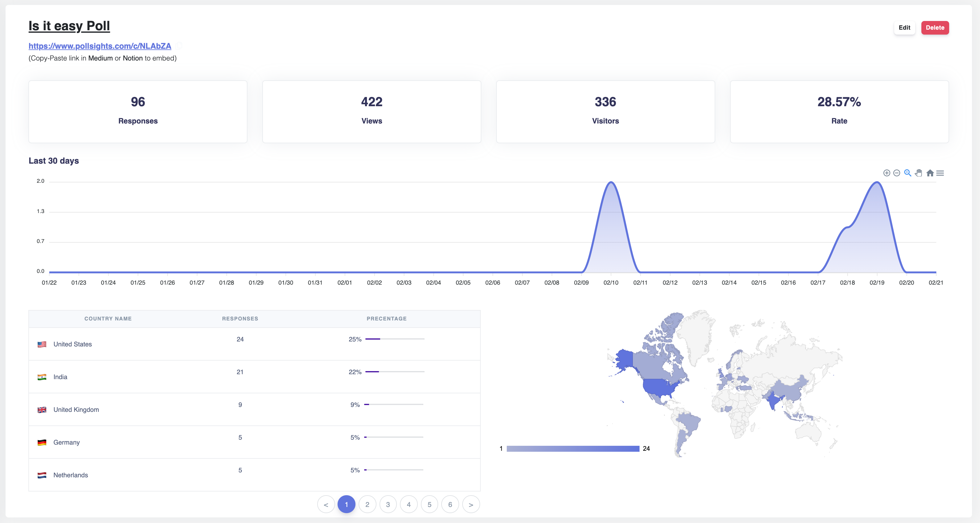Click the chart zoom out minus icon

(x=897, y=173)
